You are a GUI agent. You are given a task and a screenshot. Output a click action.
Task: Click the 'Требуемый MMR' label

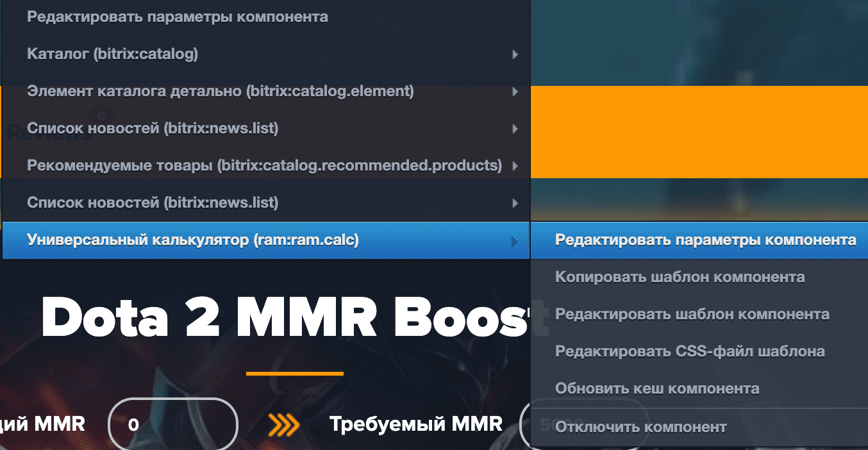[x=416, y=424]
